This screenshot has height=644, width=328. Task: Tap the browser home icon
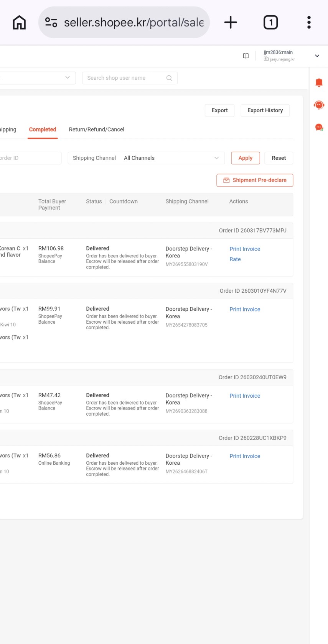coord(19,23)
